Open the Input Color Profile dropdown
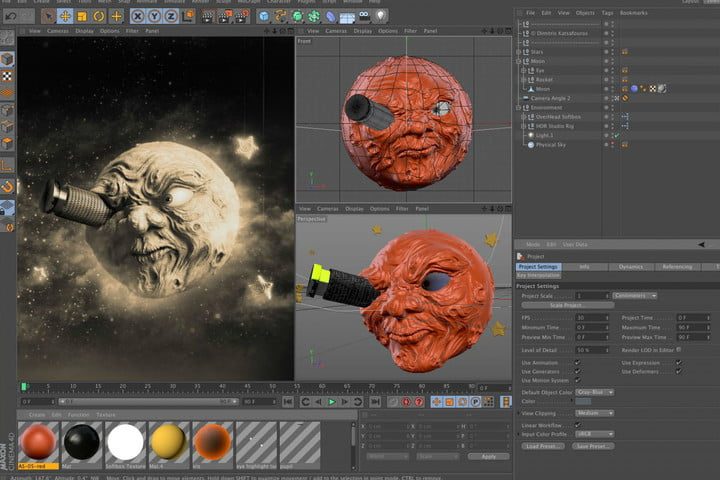720x480 pixels. pos(595,434)
